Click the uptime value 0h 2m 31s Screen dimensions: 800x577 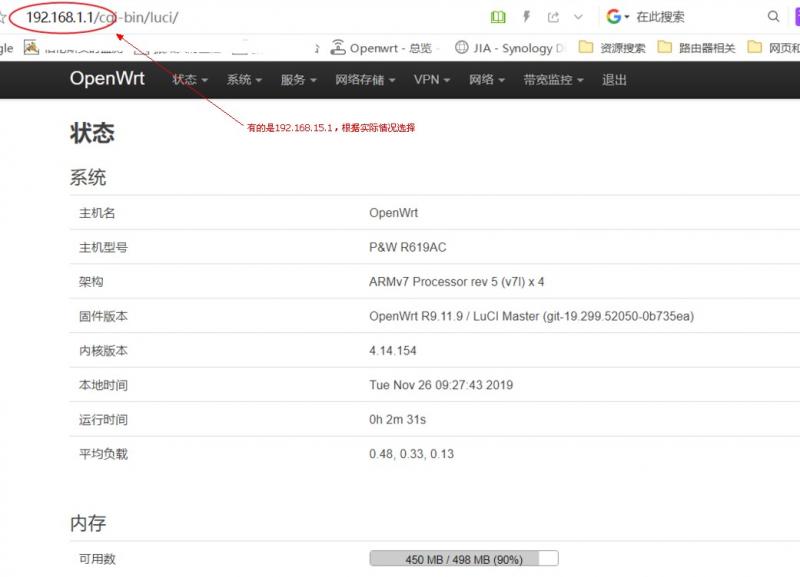(397, 419)
